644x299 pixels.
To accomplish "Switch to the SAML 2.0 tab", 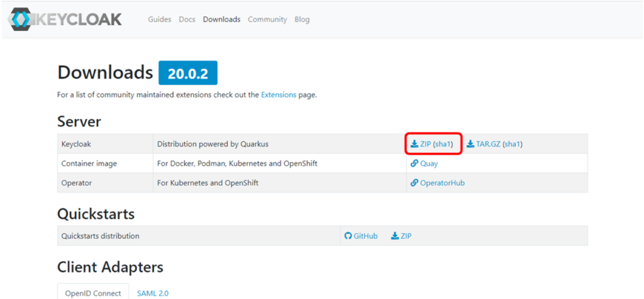I will 153,293.
